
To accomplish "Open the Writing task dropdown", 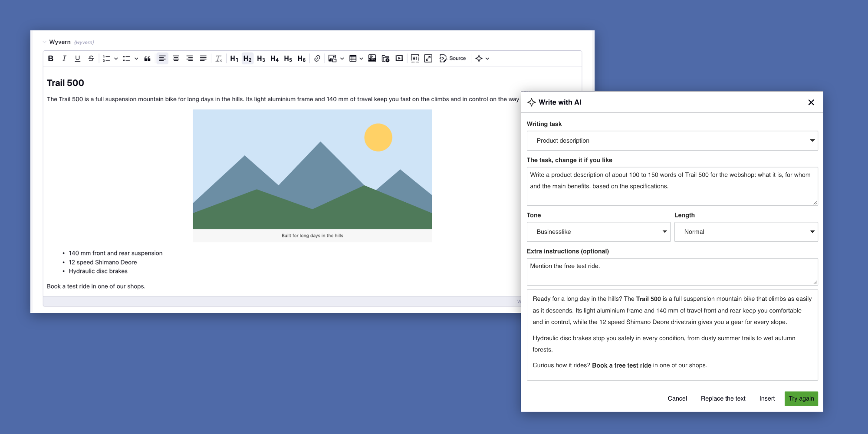I will pyautogui.click(x=672, y=141).
